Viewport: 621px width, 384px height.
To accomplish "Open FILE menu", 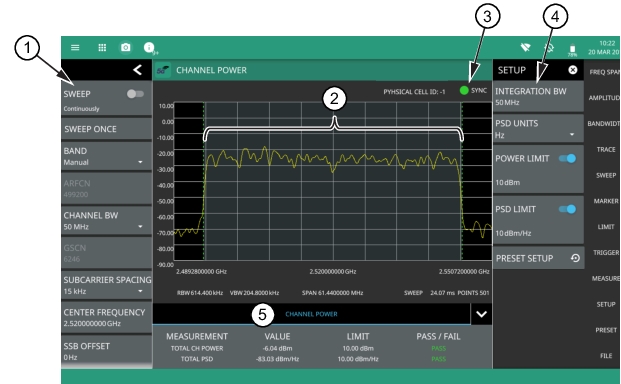I will pyautogui.click(x=606, y=355).
